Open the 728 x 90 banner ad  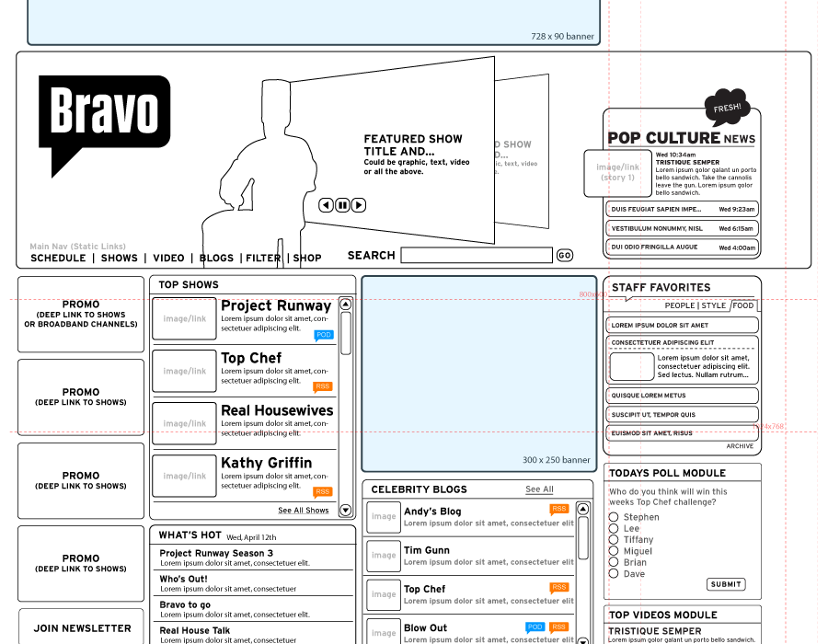tap(314, 22)
